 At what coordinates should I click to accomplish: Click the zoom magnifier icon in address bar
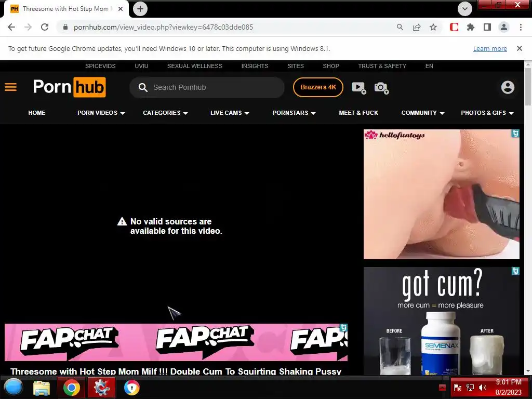click(400, 27)
